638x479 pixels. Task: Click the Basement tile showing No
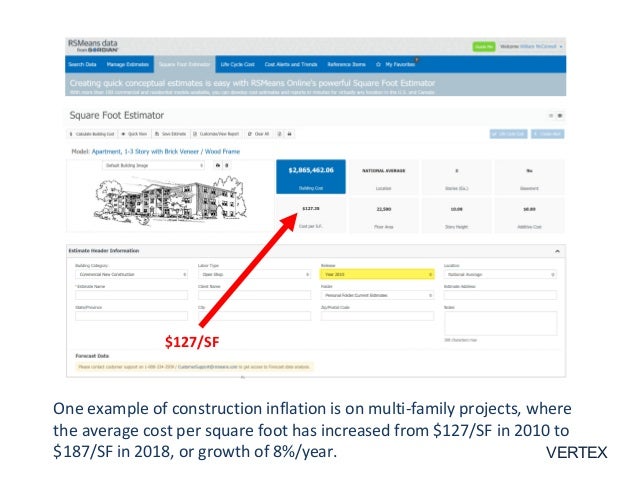point(529,177)
